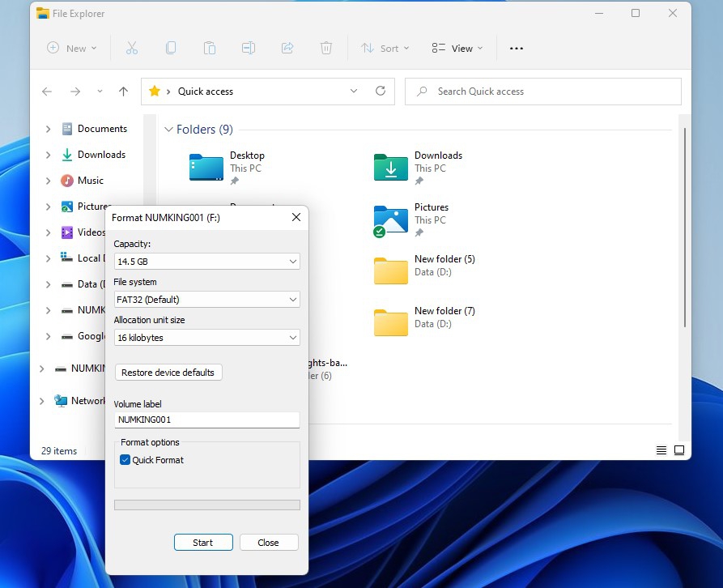Click the Cut scissors icon in toolbar

132,48
